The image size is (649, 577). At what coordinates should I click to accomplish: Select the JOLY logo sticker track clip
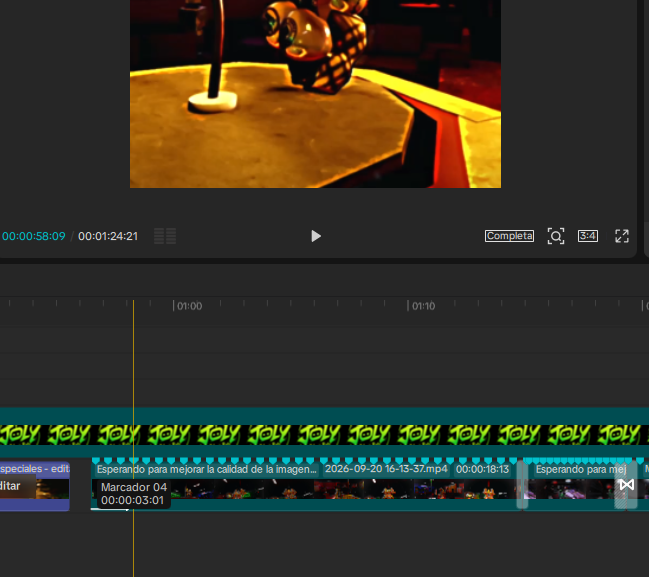click(x=324, y=433)
